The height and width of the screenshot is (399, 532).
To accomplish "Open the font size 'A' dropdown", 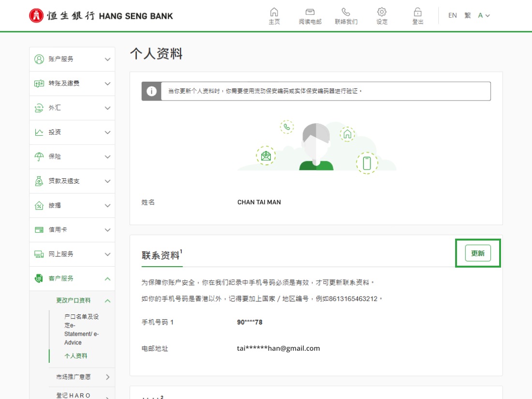I will pos(484,15).
